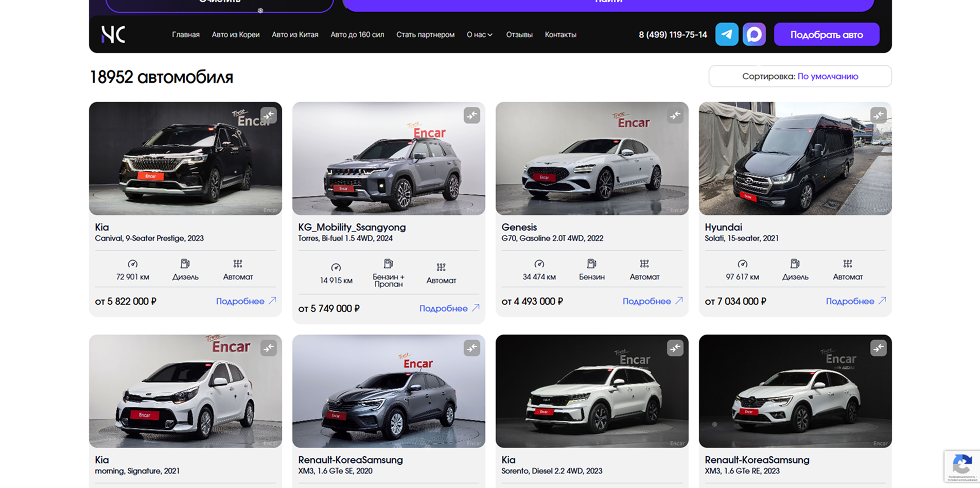Go to Главная page
The width and height of the screenshot is (980, 488).
(x=186, y=34)
